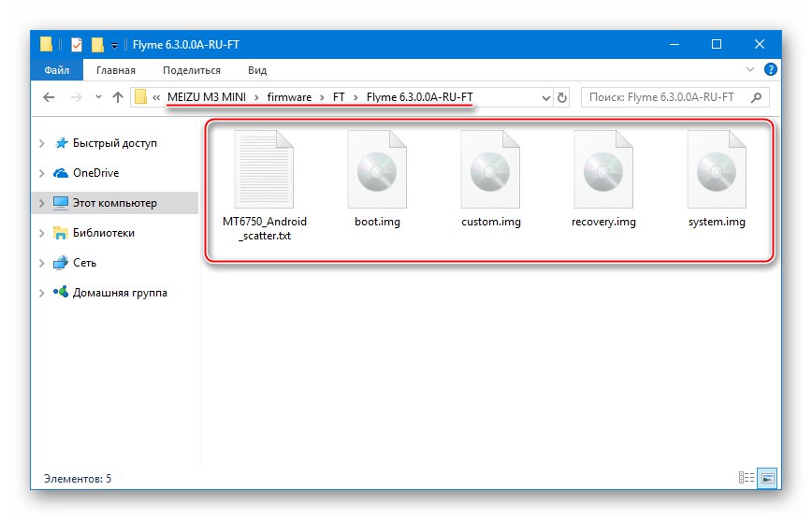Minimize the Flyme 6.3.0.0A-RU-FT window

coord(674,45)
